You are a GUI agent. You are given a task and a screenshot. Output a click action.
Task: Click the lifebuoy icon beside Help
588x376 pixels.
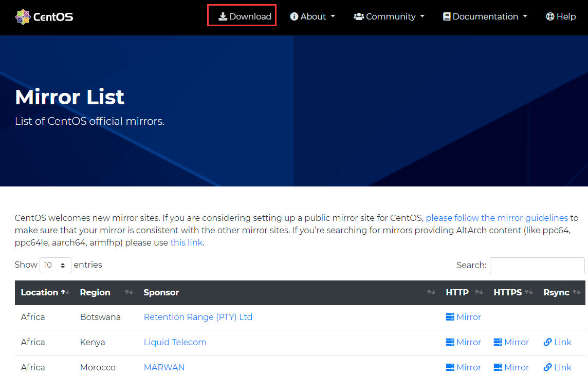tap(550, 16)
